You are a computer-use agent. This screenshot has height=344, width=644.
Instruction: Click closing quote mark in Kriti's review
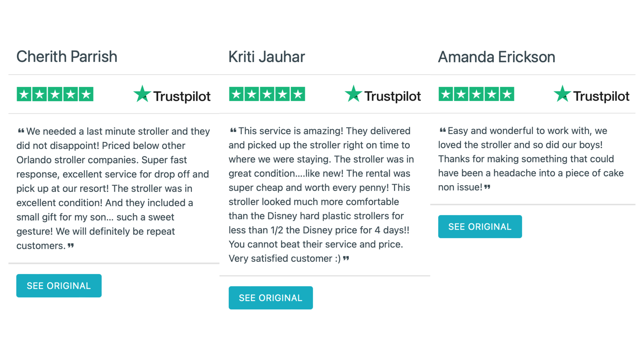click(346, 258)
